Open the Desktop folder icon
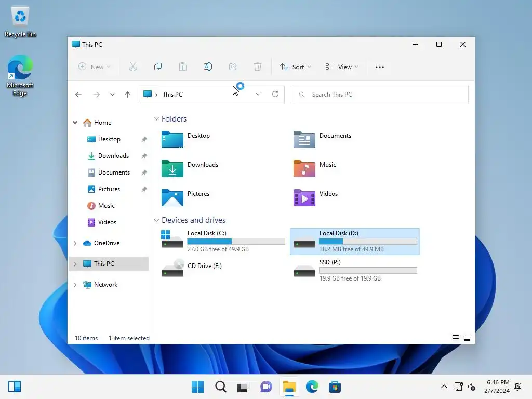The width and height of the screenshot is (532, 399). 172,139
